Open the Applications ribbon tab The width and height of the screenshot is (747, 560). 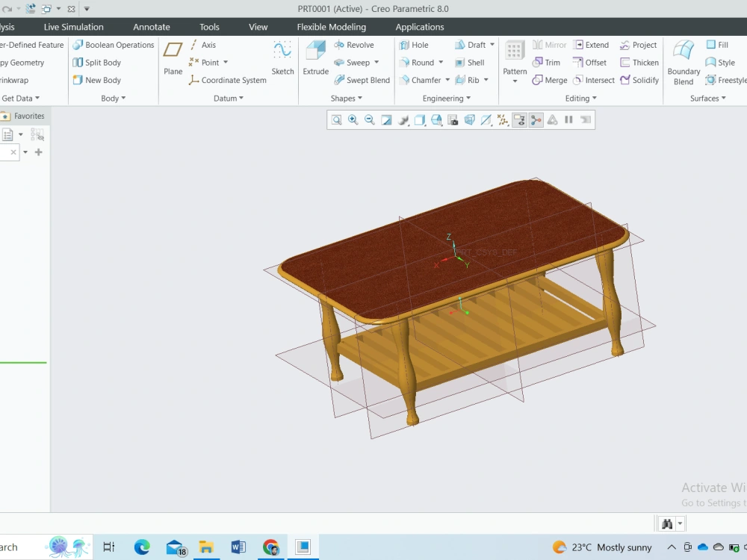[x=419, y=27]
